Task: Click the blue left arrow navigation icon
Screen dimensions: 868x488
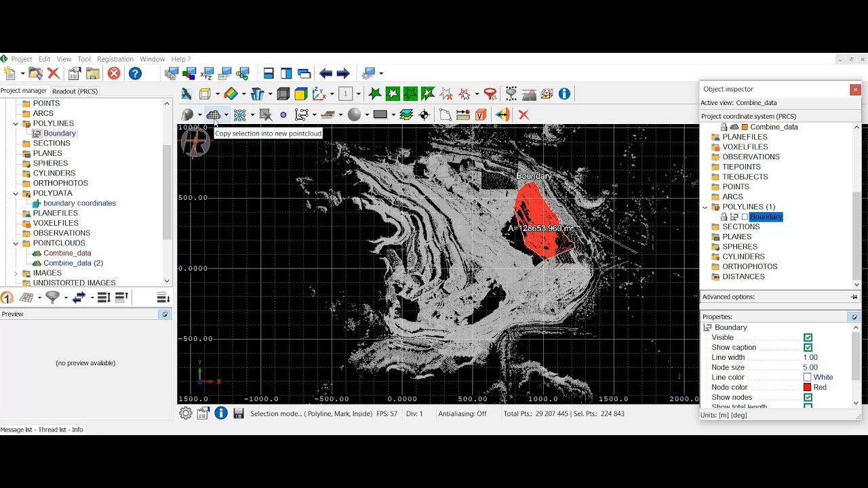Action: [x=325, y=73]
